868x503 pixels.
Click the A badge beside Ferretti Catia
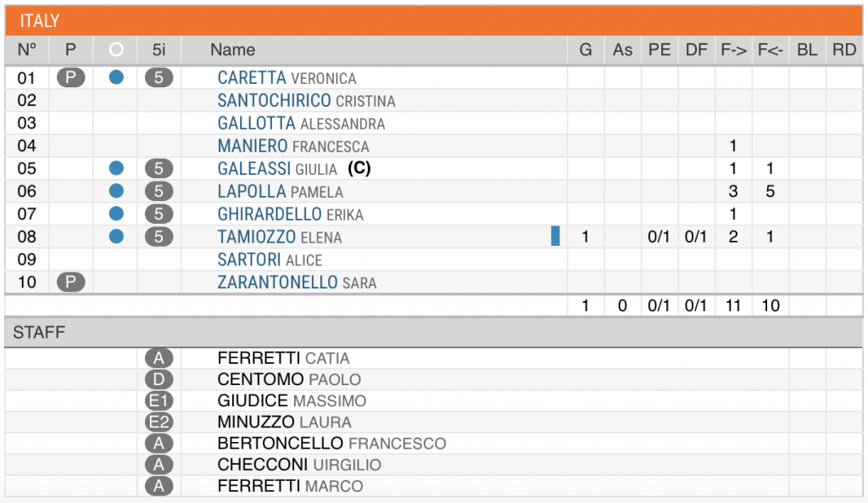click(x=159, y=358)
